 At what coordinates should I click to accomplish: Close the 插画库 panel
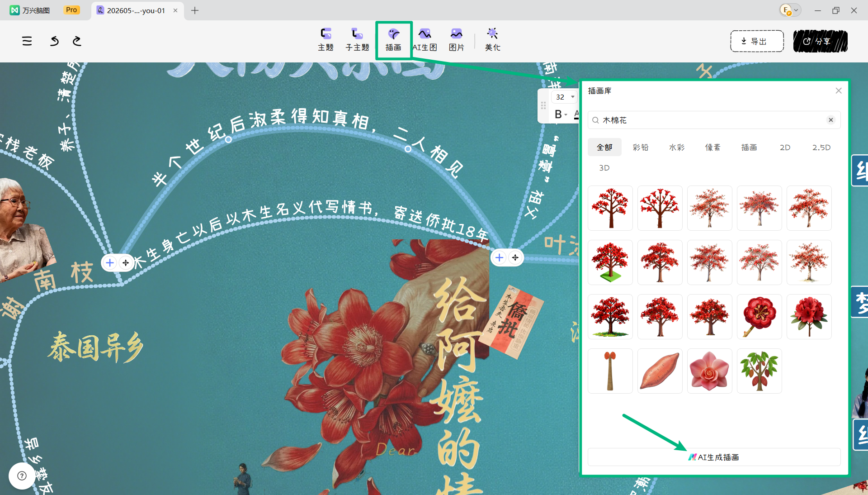tap(839, 90)
